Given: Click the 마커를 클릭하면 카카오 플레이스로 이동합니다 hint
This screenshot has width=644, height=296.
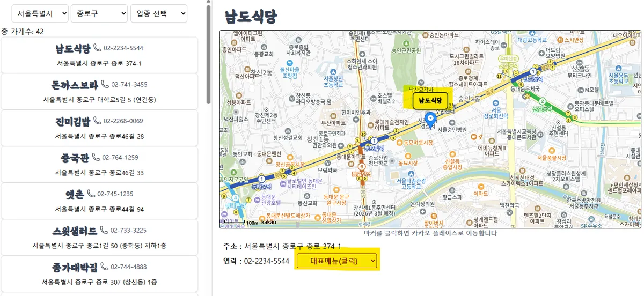Looking at the screenshot, I should 430,233.
